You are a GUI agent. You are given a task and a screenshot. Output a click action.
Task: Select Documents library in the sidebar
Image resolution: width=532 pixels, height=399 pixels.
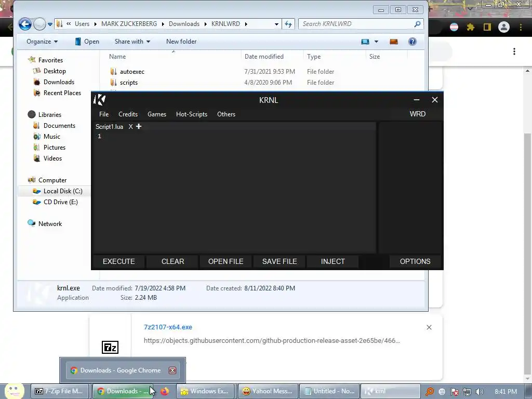pyautogui.click(x=59, y=126)
